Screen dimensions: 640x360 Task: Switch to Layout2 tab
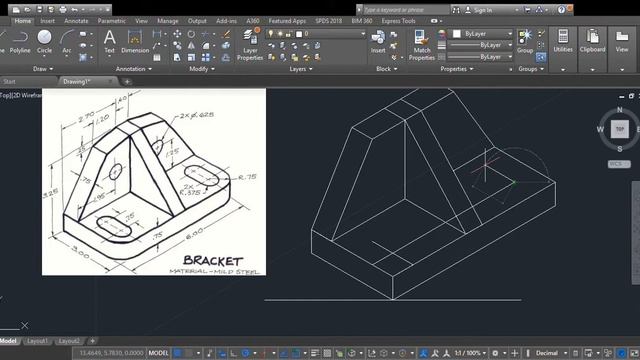click(x=69, y=341)
